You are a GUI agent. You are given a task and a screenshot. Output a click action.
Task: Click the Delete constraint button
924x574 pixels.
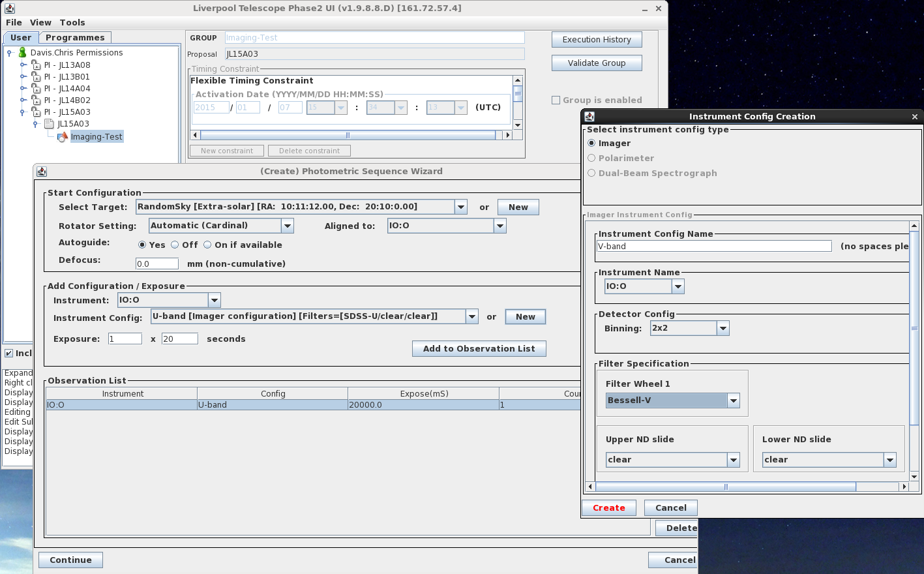point(310,151)
